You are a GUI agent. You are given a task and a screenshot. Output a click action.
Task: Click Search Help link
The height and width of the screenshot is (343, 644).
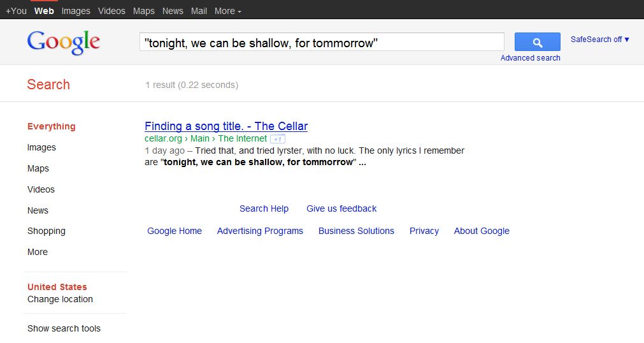click(264, 208)
